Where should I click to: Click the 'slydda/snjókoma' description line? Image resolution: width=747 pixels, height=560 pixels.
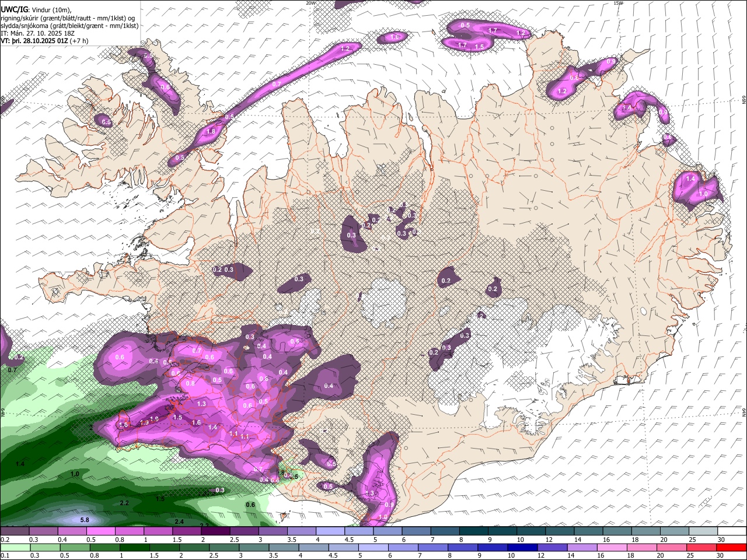pyautogui.click(x=69, y=26)
